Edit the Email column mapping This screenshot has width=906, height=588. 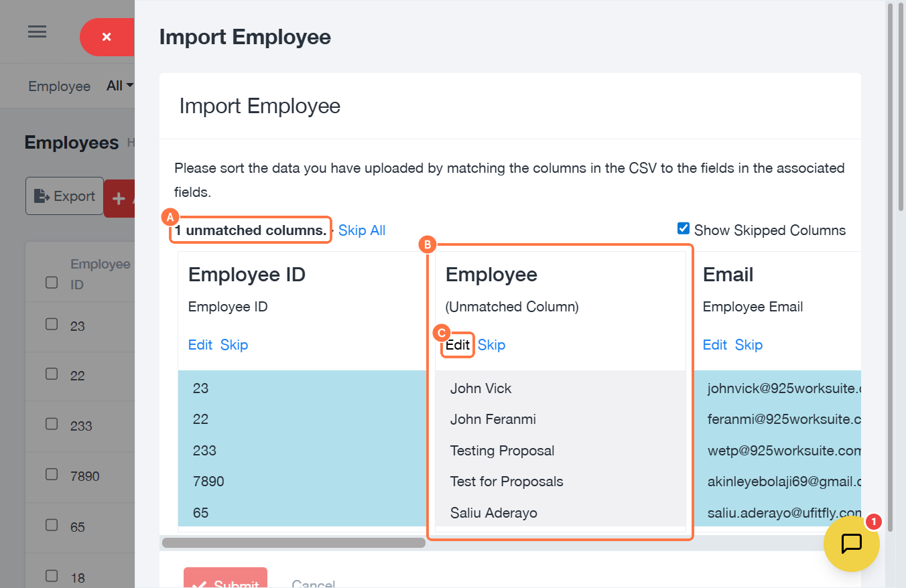tap(714, 345)
